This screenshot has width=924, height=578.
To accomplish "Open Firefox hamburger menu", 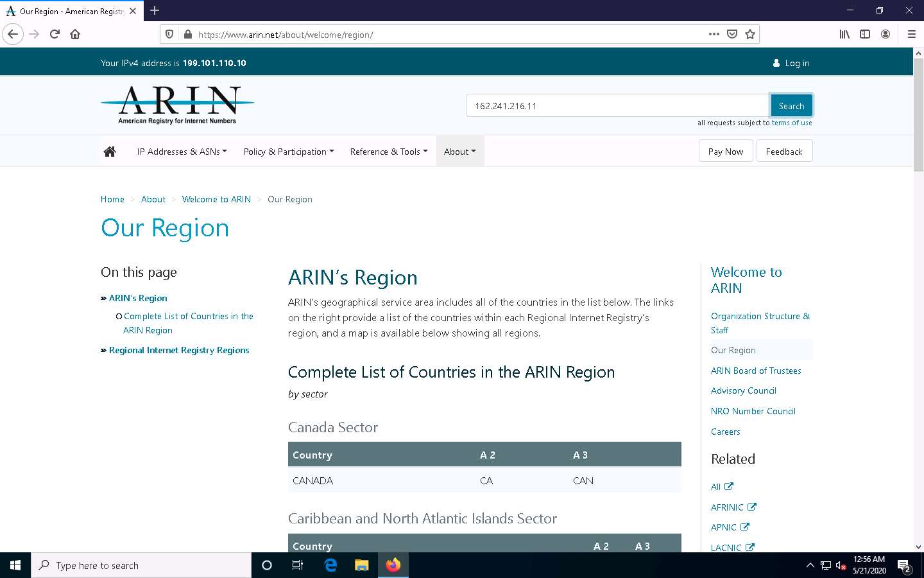I will click(911, 34).
